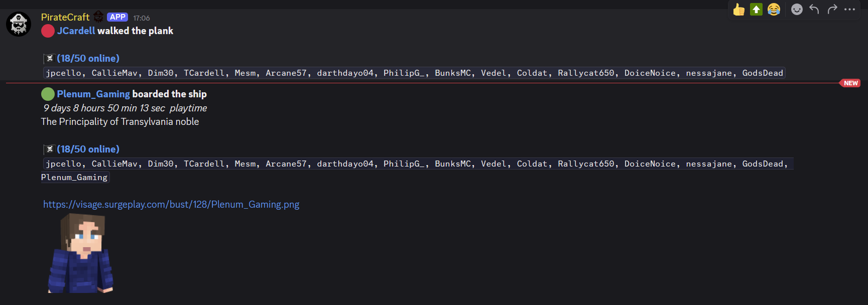Click the role icon beside PirateCraft name
The image size is (868, 305).
click(x=98, y=17)
